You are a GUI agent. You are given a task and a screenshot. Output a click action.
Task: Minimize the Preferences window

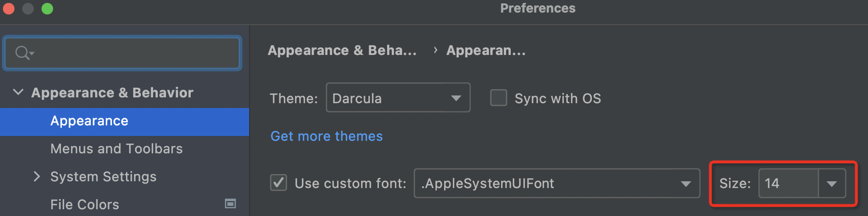tap(28, 9)
